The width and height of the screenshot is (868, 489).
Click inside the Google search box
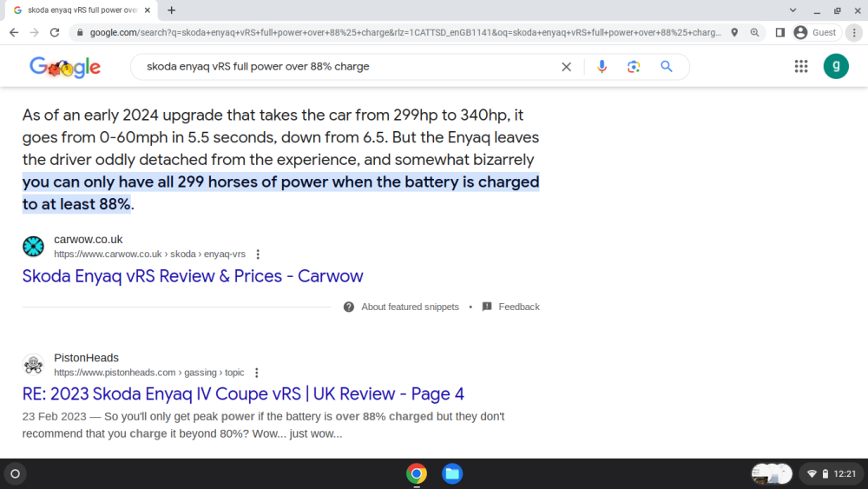[x=349, y=67]
